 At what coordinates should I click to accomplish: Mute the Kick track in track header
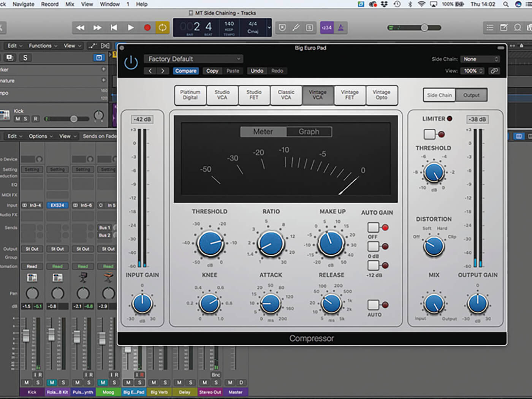[x=17, y=119]
